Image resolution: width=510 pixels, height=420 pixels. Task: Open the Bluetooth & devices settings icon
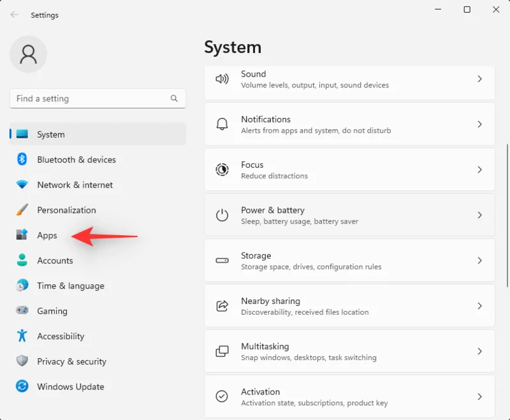20,159
